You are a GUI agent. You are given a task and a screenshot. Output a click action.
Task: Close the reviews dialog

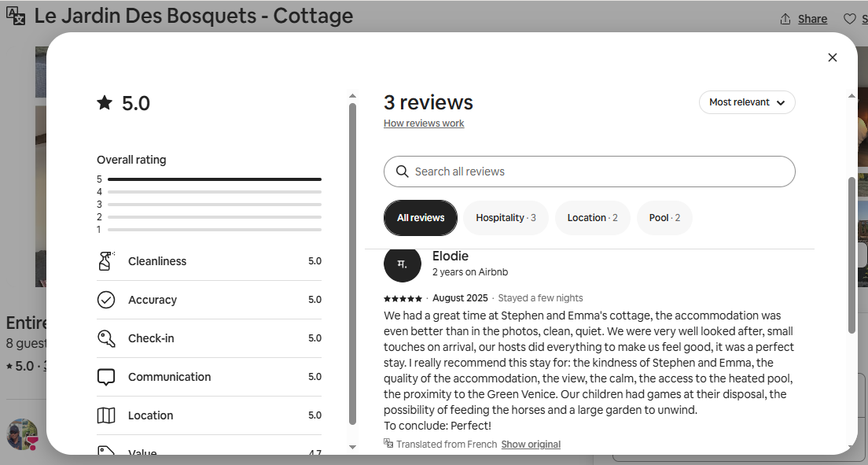pos(833,57)
